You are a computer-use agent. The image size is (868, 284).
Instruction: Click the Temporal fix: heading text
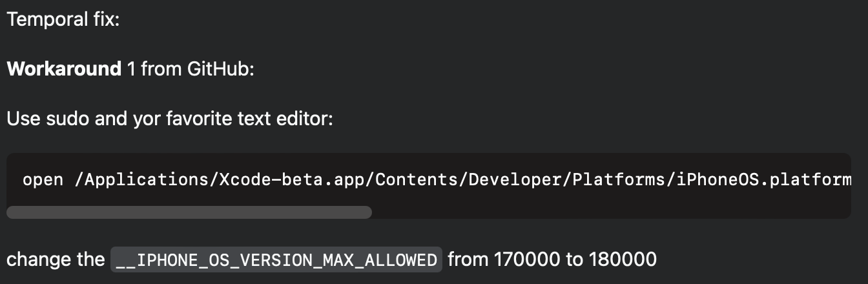point(63,19)
